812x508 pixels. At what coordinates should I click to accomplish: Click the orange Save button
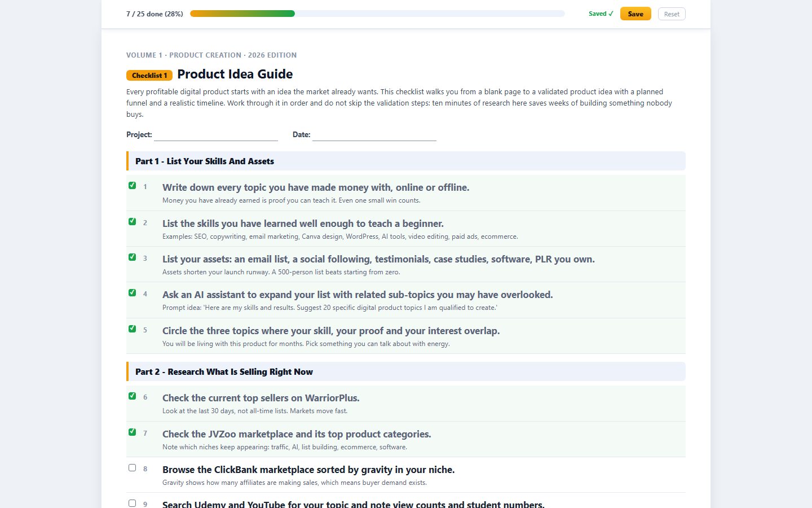(636, 14)
